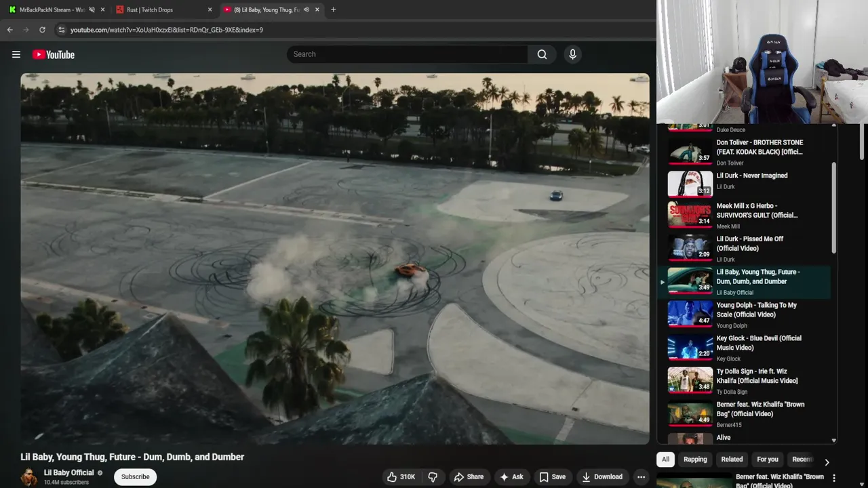Open a new browser tab with plus icon
868x488 pixels.
333,9
